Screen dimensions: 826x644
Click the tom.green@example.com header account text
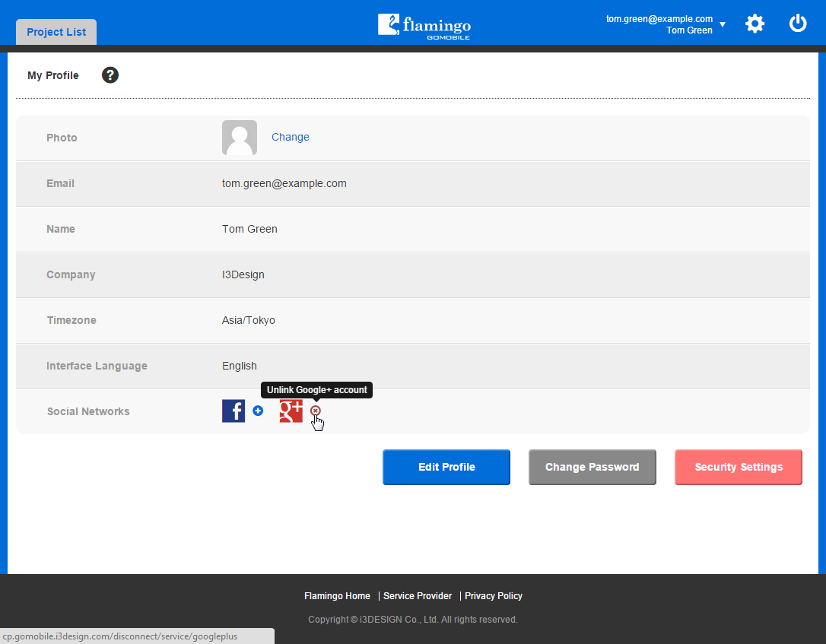659,19
